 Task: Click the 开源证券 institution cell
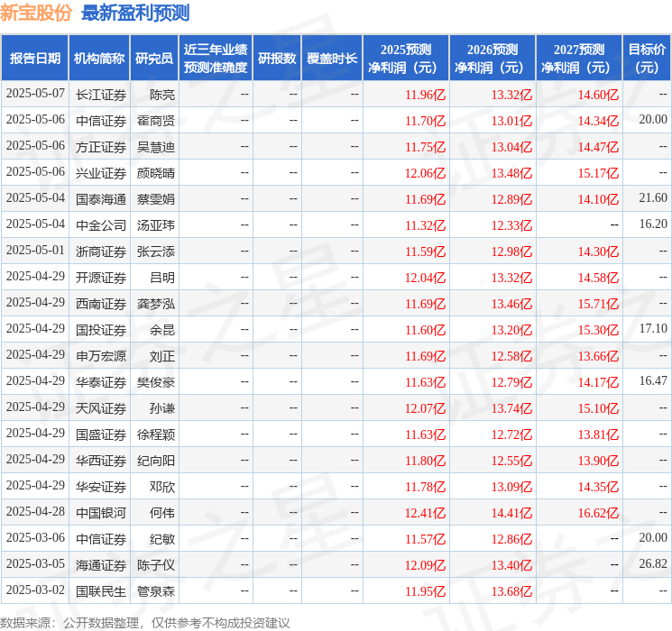click(101, 278)
